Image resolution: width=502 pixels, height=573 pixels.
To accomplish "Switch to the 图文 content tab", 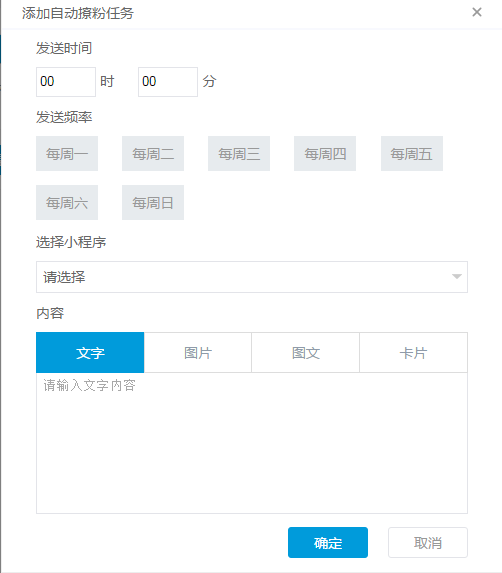I will (305, 353).
